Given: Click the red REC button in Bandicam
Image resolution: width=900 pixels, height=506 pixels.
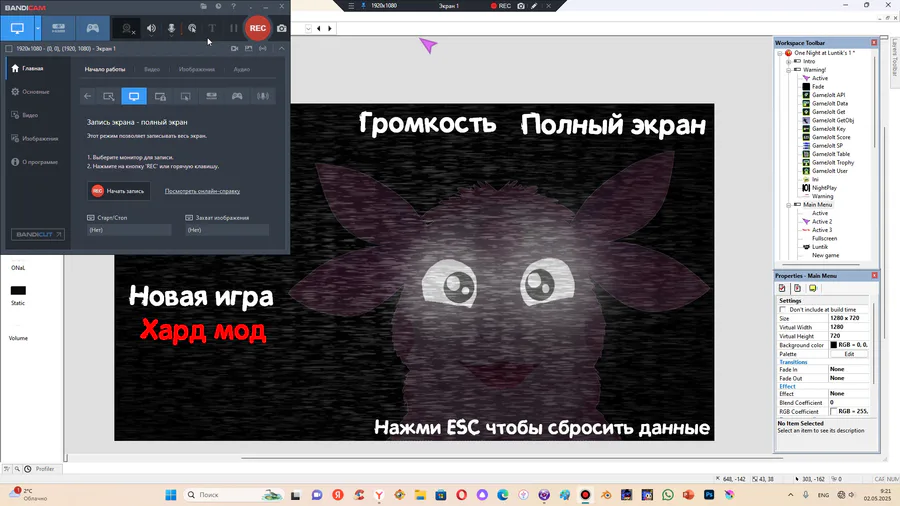Looking at the screenshot, I should coord(258,28).
